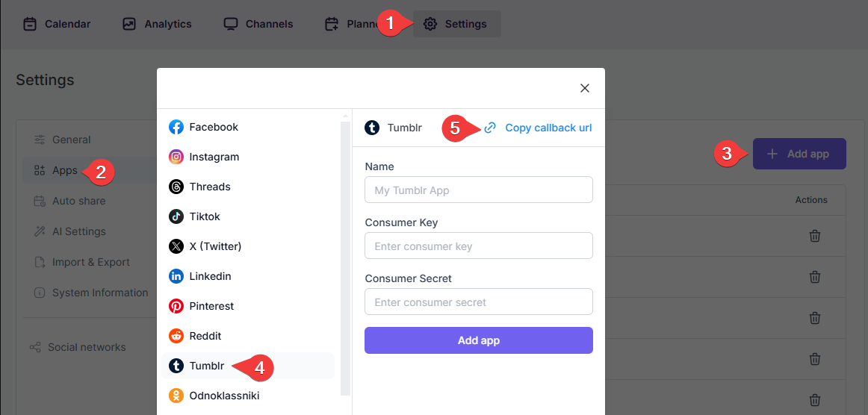Focus the Consumer Key input field
Image resolution: width=868 pixels, height=415 pixels.
coord(479,246)
